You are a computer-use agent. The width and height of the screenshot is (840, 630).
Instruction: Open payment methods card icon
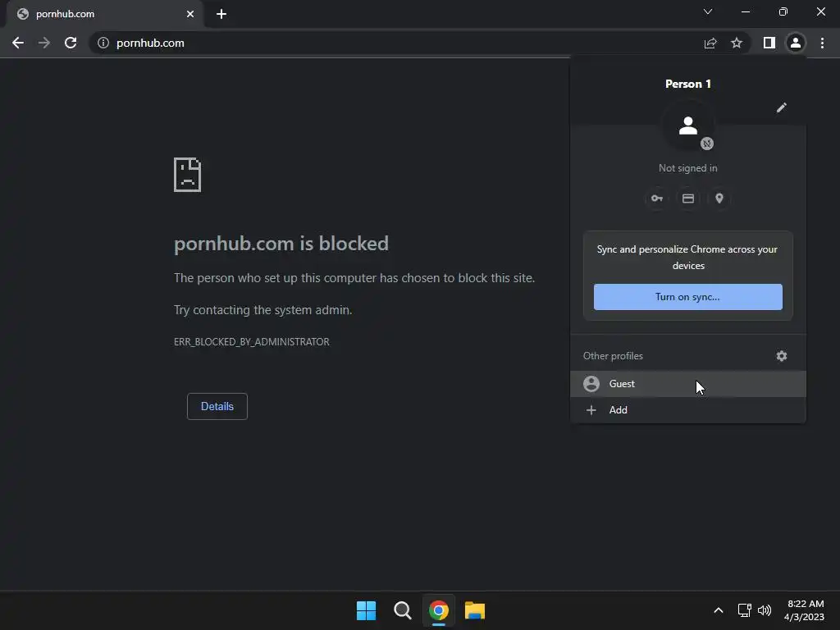pos(688,199)
